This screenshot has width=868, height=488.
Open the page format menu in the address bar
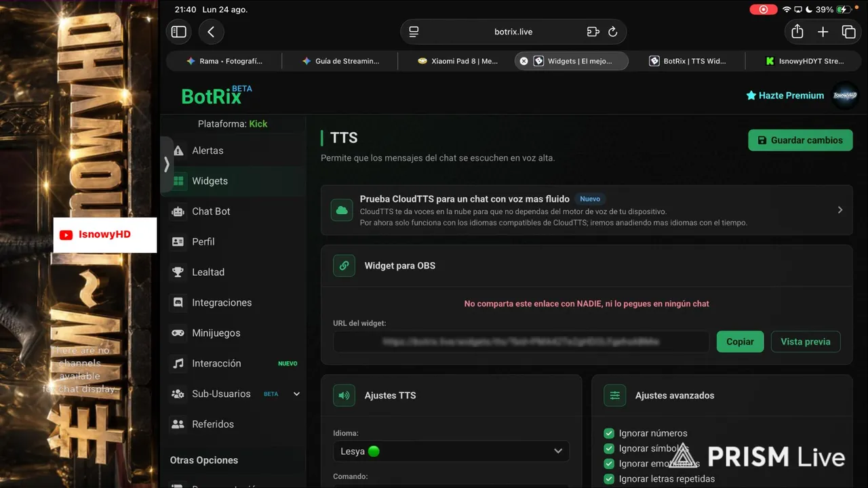click(414, 32)
